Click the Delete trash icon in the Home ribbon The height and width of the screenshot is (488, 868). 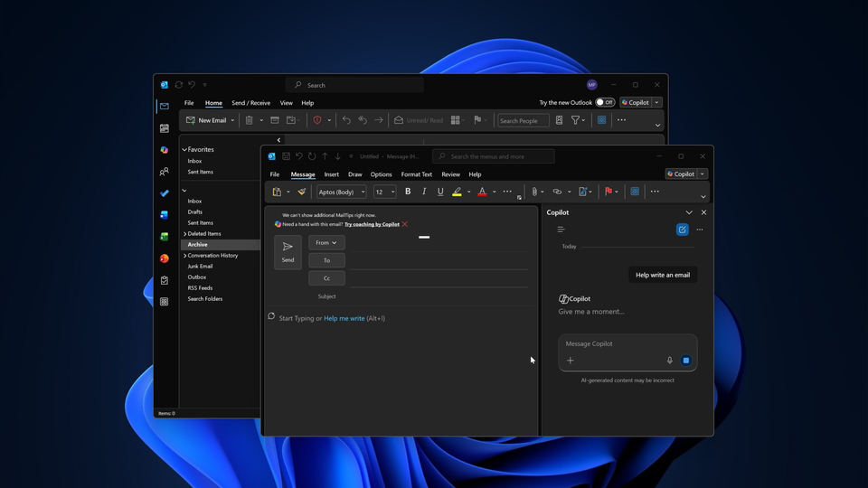(250, 120)
